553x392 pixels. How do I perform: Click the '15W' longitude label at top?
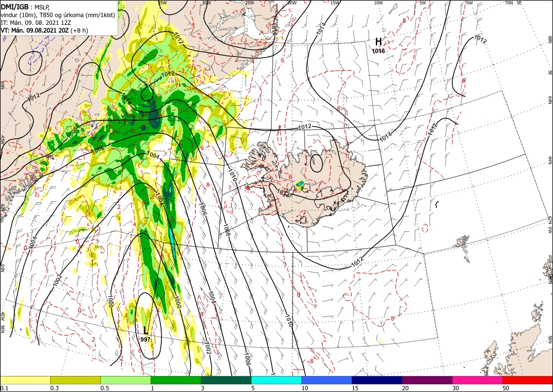335,3
